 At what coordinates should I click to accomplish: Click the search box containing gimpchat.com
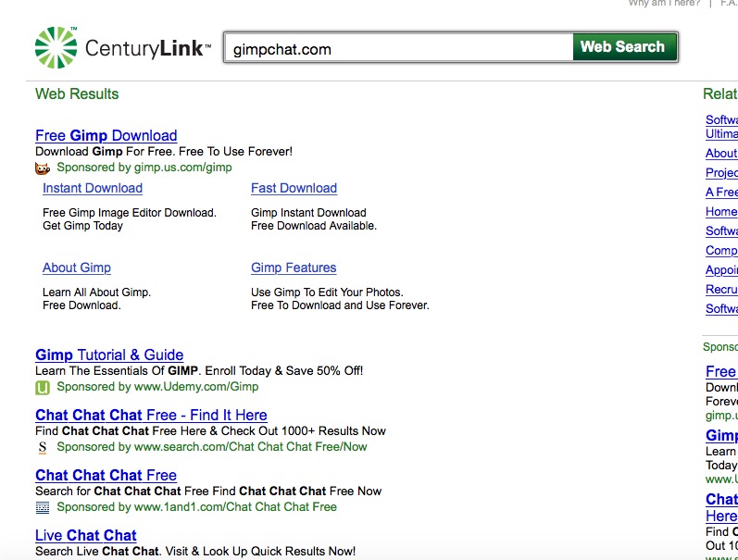click(x=398, y=49)
